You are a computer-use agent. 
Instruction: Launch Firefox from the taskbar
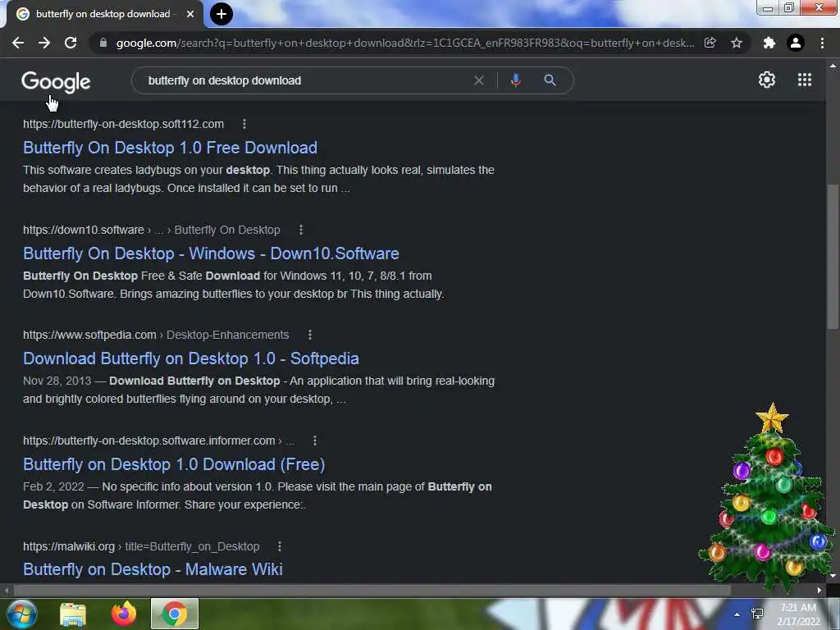point(124,614)
